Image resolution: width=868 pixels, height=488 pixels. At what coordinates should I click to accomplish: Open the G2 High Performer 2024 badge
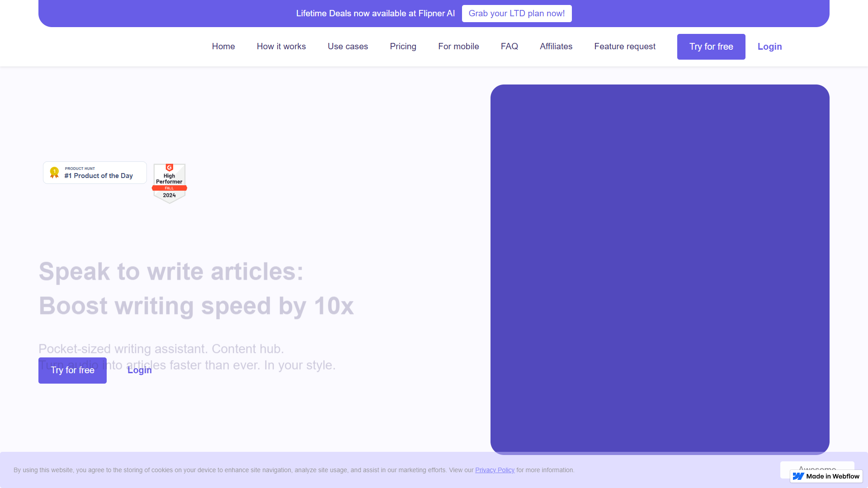click(x=170, y=183)
